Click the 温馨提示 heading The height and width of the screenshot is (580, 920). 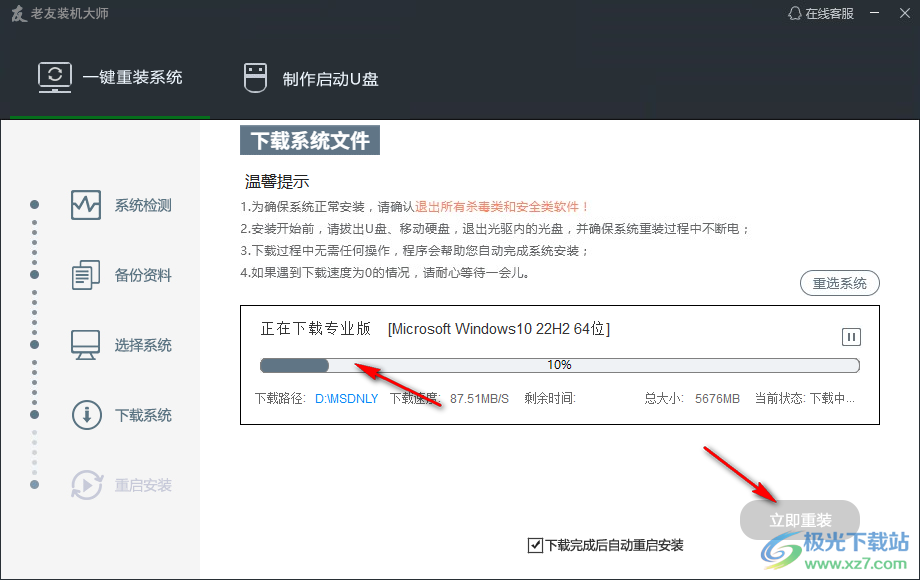pos(277,182)
